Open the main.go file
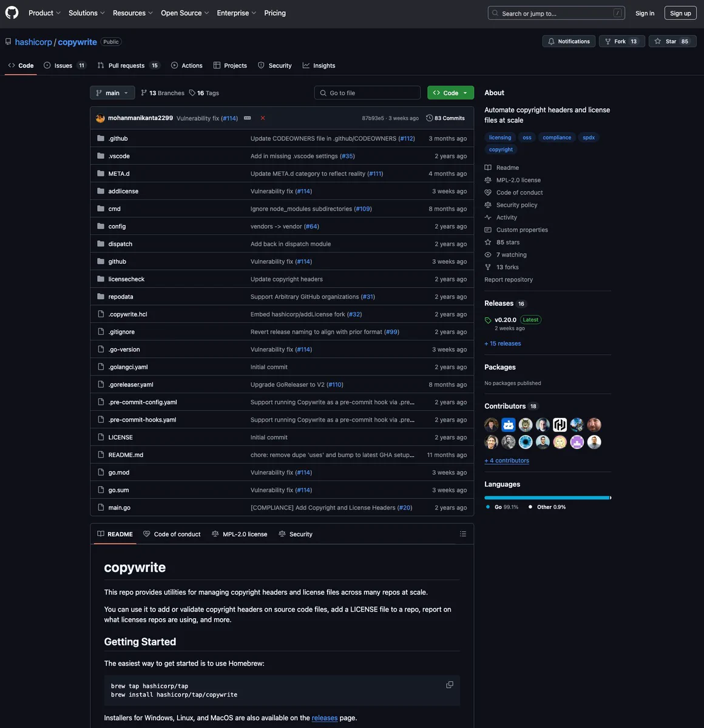704x728 pixels. pyautogui.click(x=120, y=508)
